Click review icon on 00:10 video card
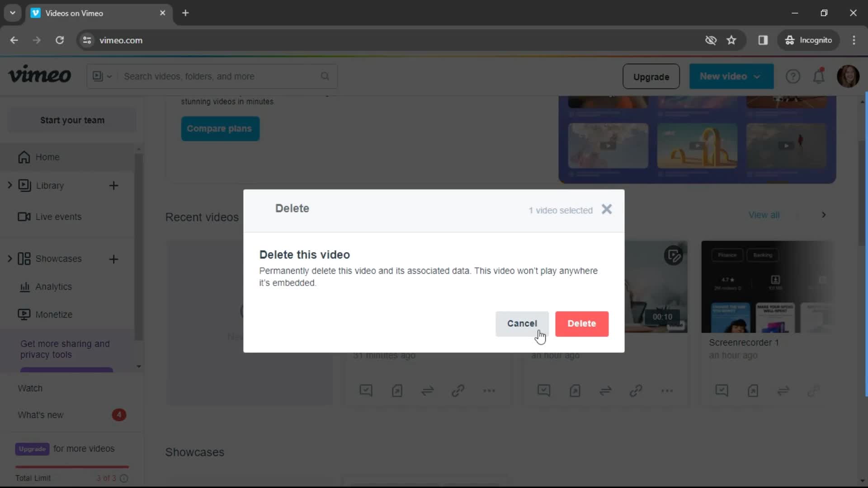 click(x=544, y=391)
